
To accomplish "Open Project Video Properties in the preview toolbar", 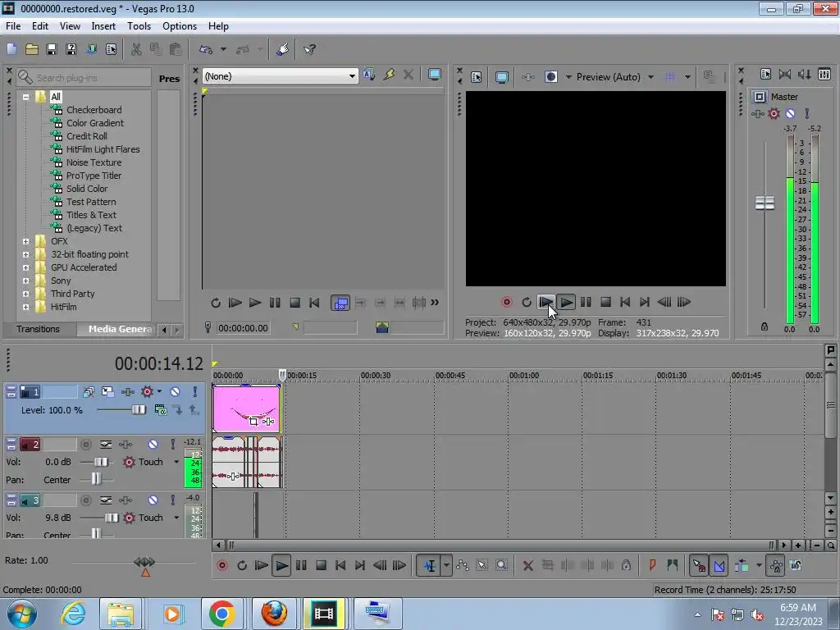I will pos(477,77).
